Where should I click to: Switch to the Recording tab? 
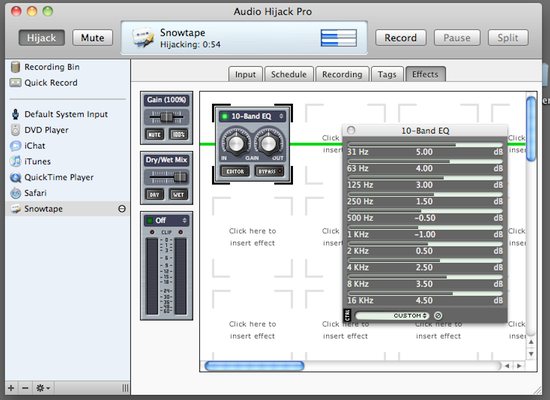click(x=342, y=74)
